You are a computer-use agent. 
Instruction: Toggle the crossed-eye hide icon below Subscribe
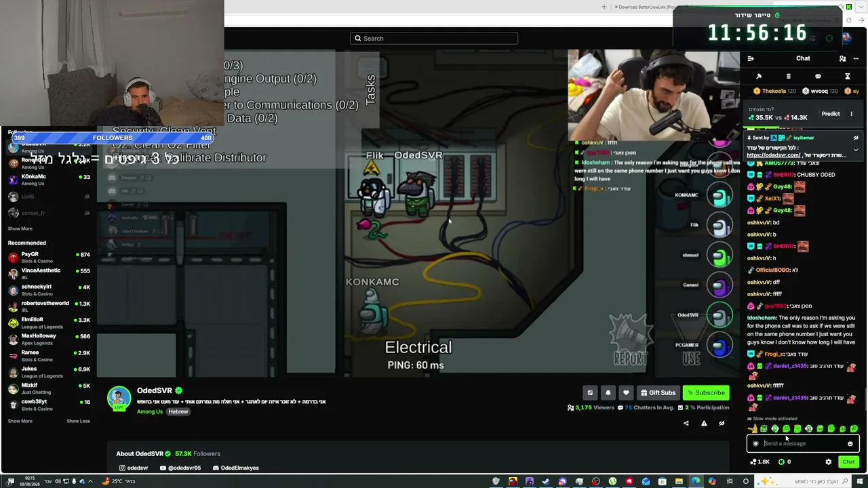click(x=722, y=424)
